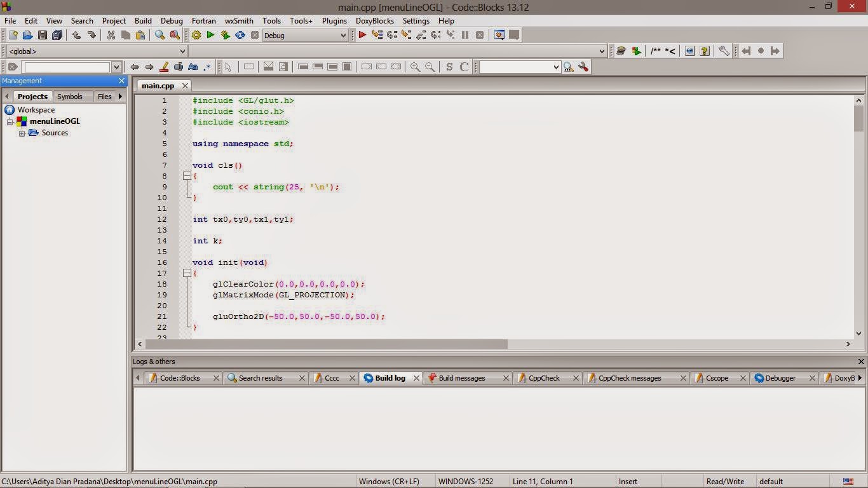The image size is (868, 488).
Task: Toggle highlight with the red marker icon
Action: pos(164,67)
